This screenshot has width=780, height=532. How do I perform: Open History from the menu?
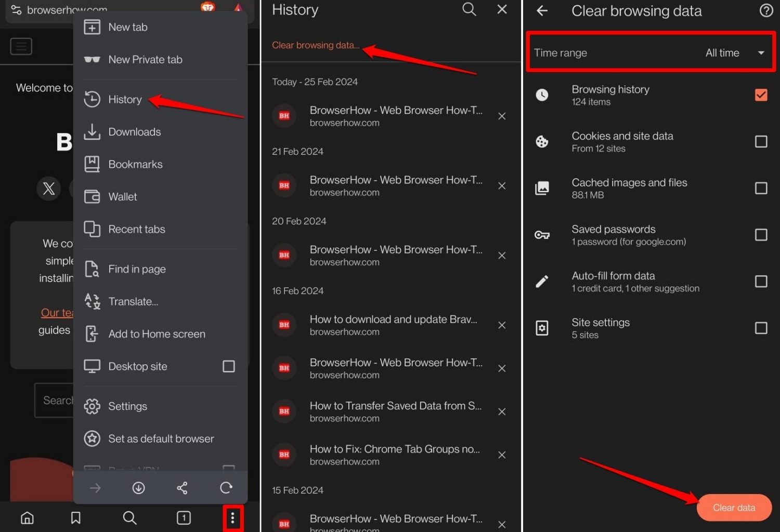coord(160,99)
